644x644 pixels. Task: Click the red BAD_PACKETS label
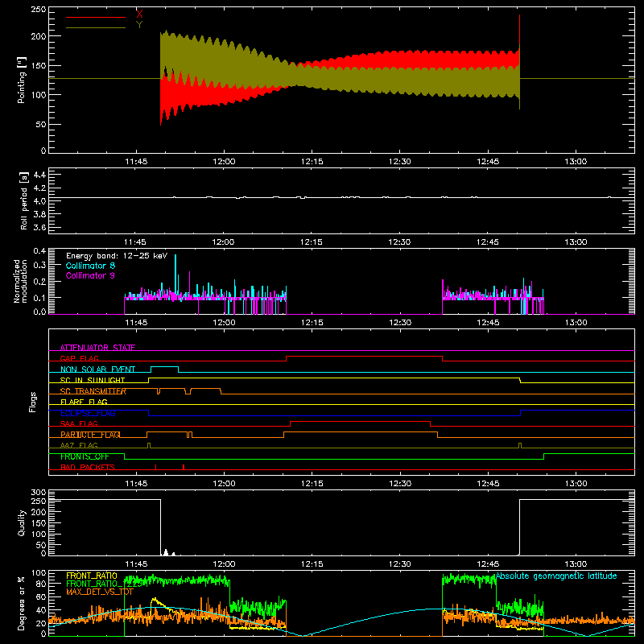[x=88, y=467]
